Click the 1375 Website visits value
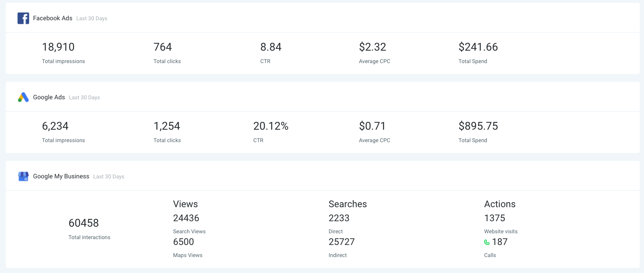 click(x=495, y=218)
